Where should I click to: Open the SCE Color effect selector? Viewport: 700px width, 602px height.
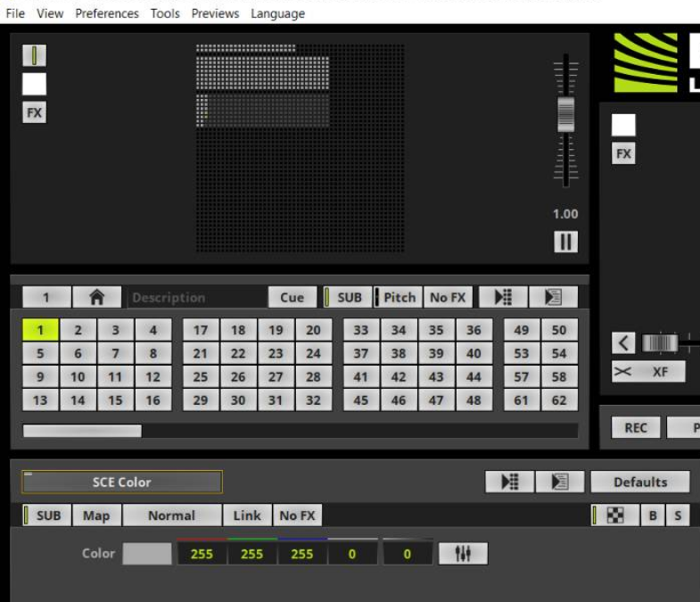pyautogui.click(x=122, y=482)
